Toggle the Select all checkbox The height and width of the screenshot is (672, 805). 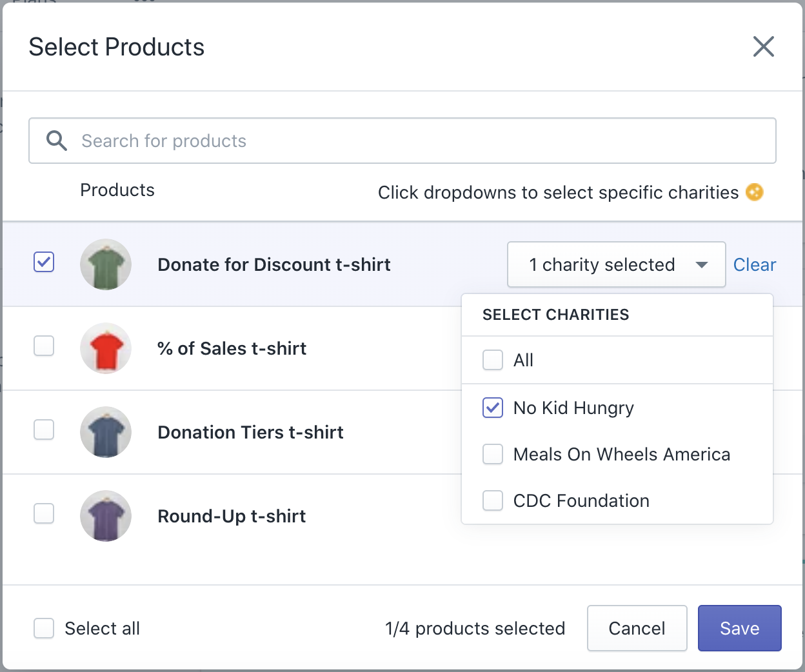pos(44,628)
